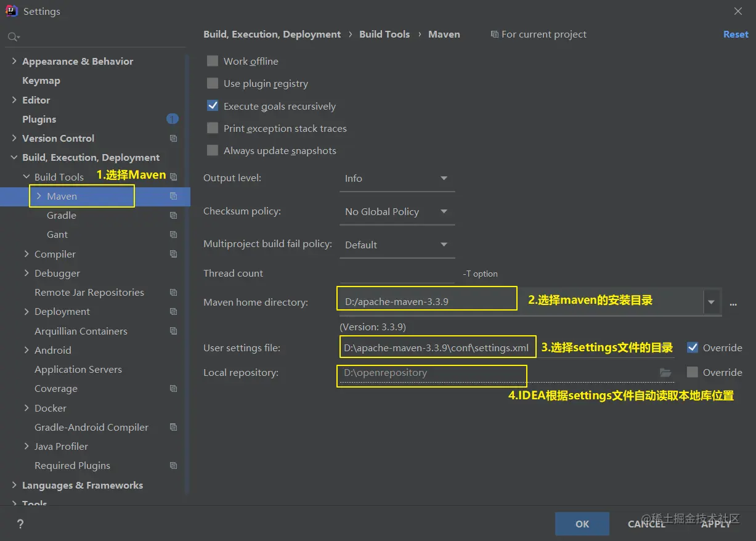Expand the Appearance & Behavior section

(14, 61)
